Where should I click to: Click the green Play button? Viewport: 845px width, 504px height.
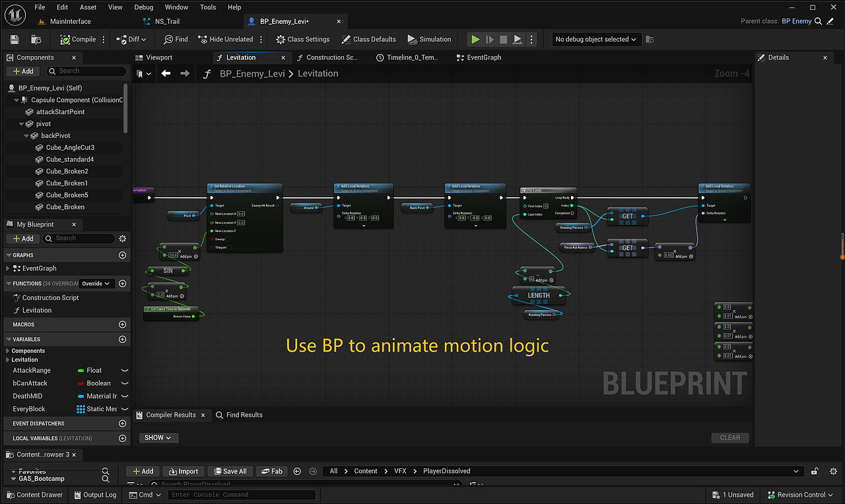(475, 40)
